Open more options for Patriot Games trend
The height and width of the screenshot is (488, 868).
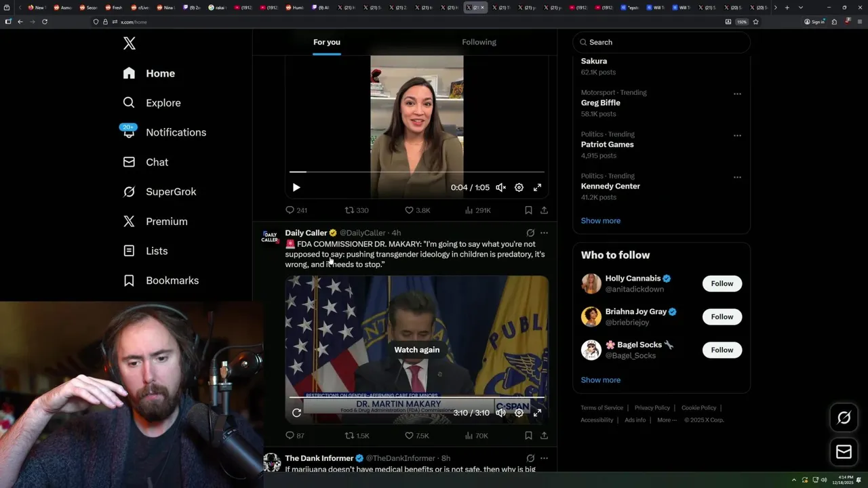point(737,136)
